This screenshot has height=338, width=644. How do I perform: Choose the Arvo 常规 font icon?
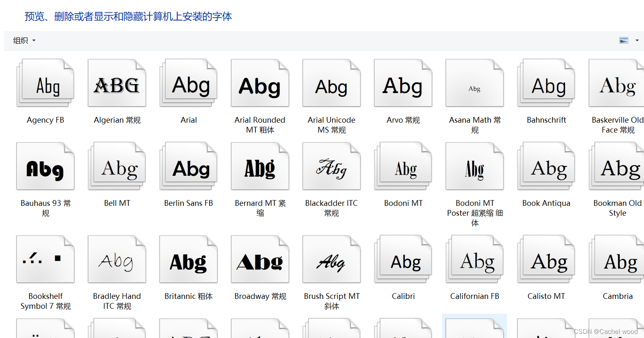(403, 83)
